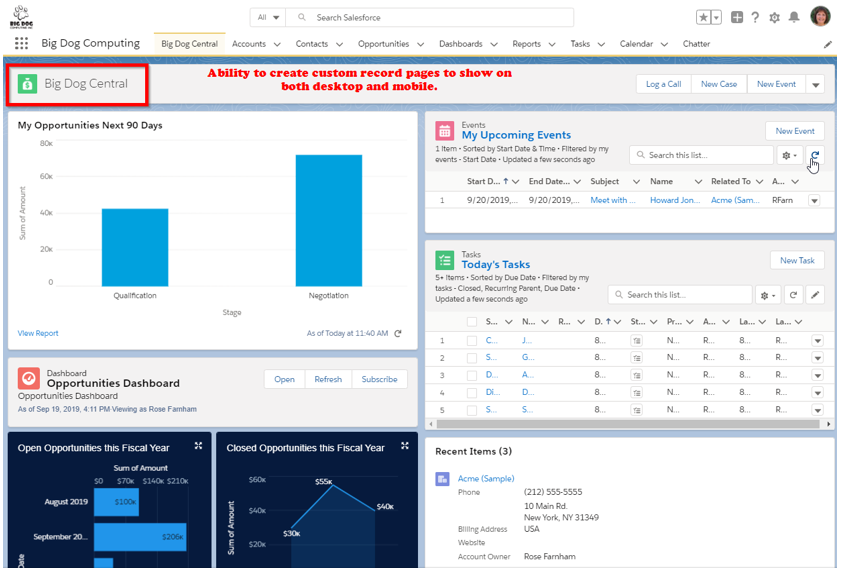Check the box for task row 1
844x574 pixels.
(x=472, y=340)
